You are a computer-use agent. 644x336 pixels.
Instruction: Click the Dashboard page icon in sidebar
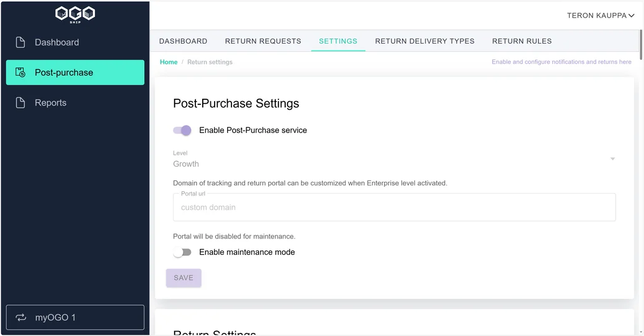point(20,42)
